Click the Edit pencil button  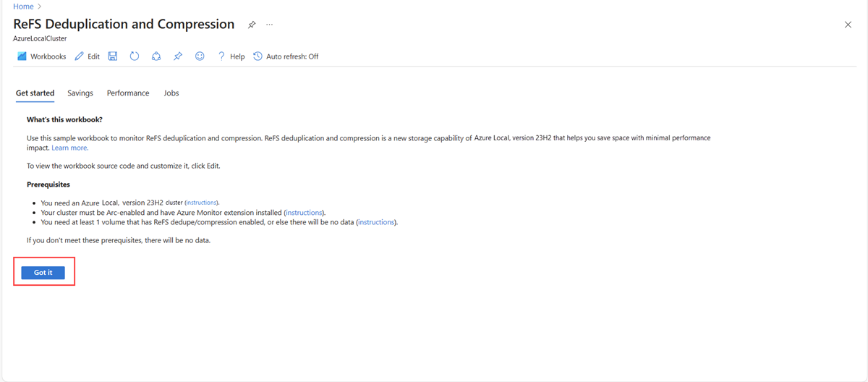coord(87,56)
